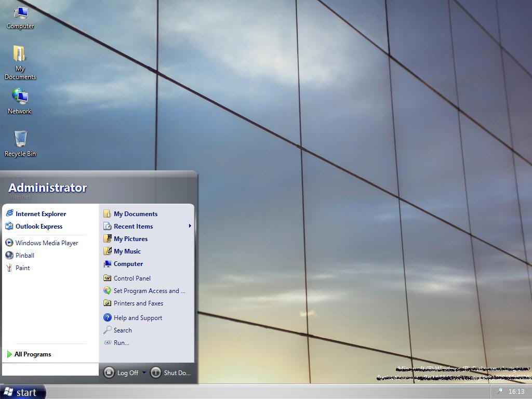Click the My Music folder icon
Screen dimensions: 532x399
pos(108,251)
